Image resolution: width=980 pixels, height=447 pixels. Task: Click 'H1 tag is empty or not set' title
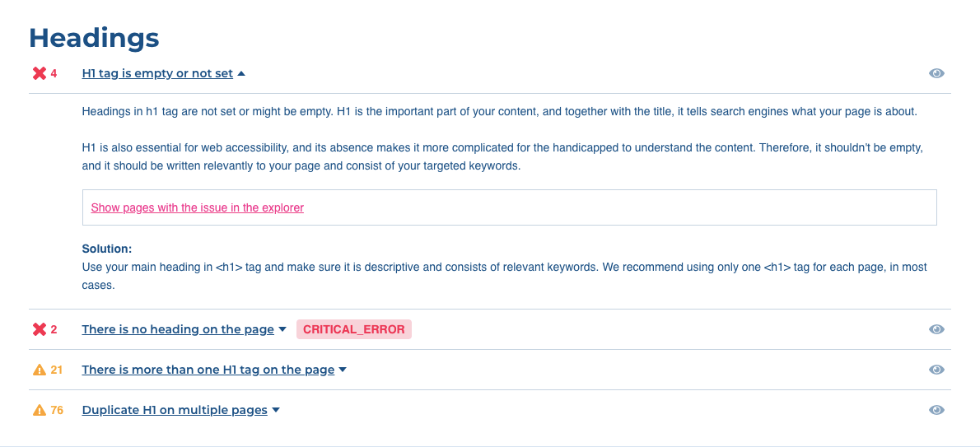(x=157, y=74)
